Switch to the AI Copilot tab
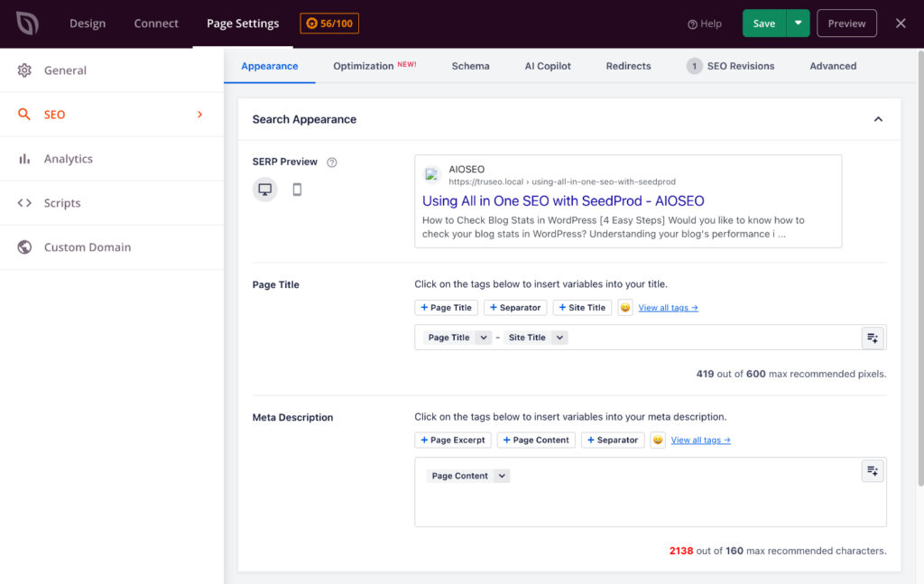The image size is (924, 584). (548, 66)
